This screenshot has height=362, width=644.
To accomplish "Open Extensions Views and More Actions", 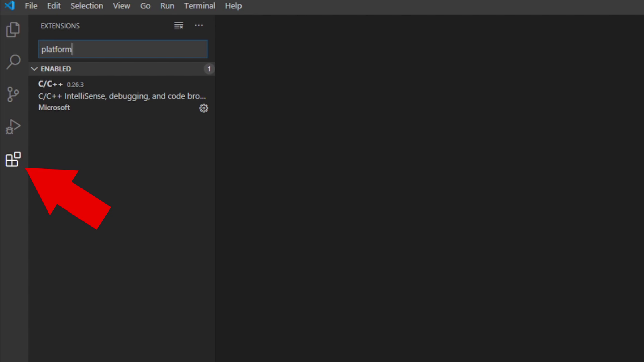I will [x=199, y=25].
